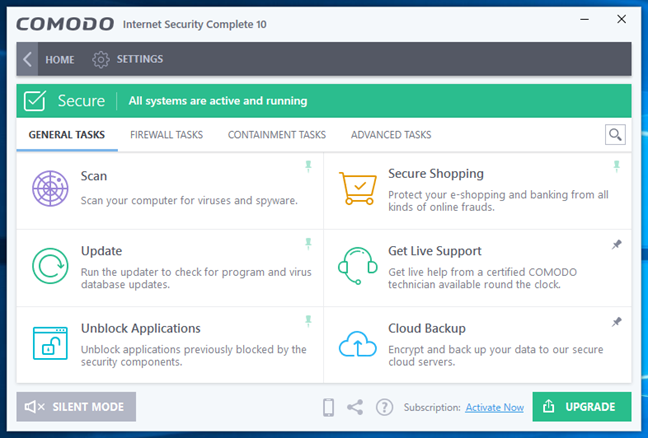Click the share icon in footer
The width and height of the screenshot is (648, 438).
(355, 407)
